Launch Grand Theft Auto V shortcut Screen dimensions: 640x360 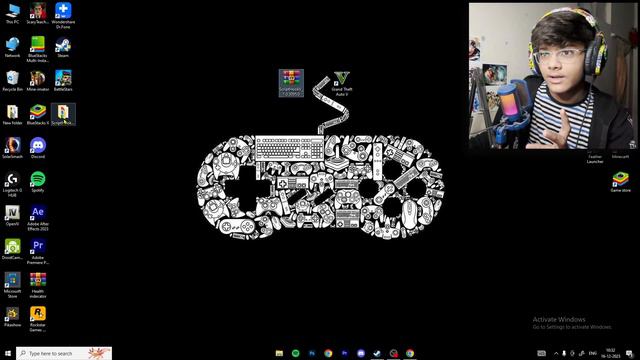(x=342, y=84)
